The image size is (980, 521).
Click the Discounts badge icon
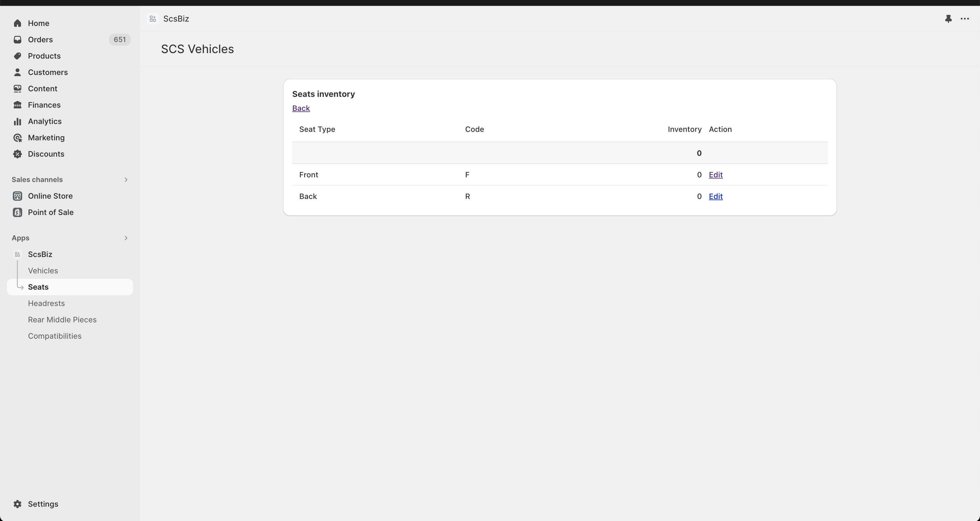(17, 154)
